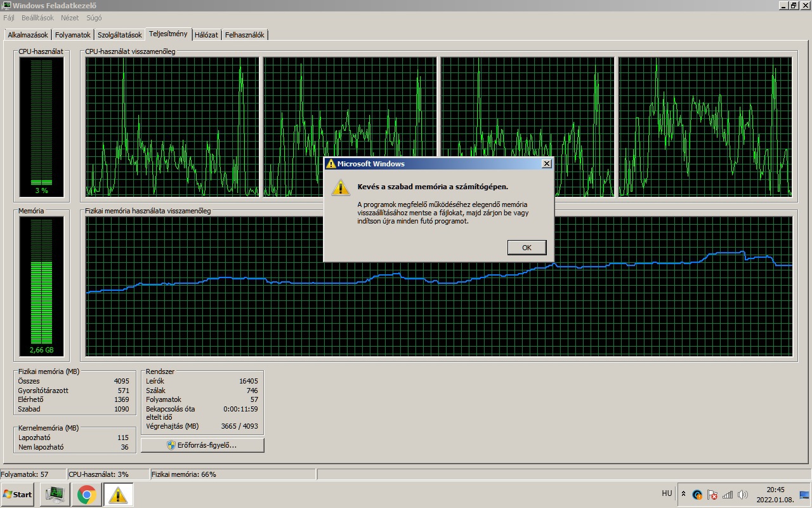Click the blue circular tray icon with orange alert
The height and width of the screenshot is (508, 812).
[x=697, y=495]
